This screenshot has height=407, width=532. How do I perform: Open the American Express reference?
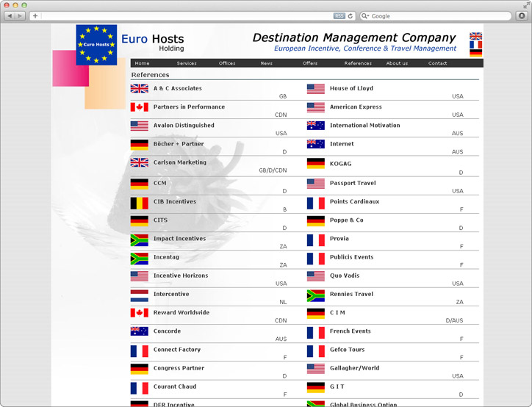point(356,107)
